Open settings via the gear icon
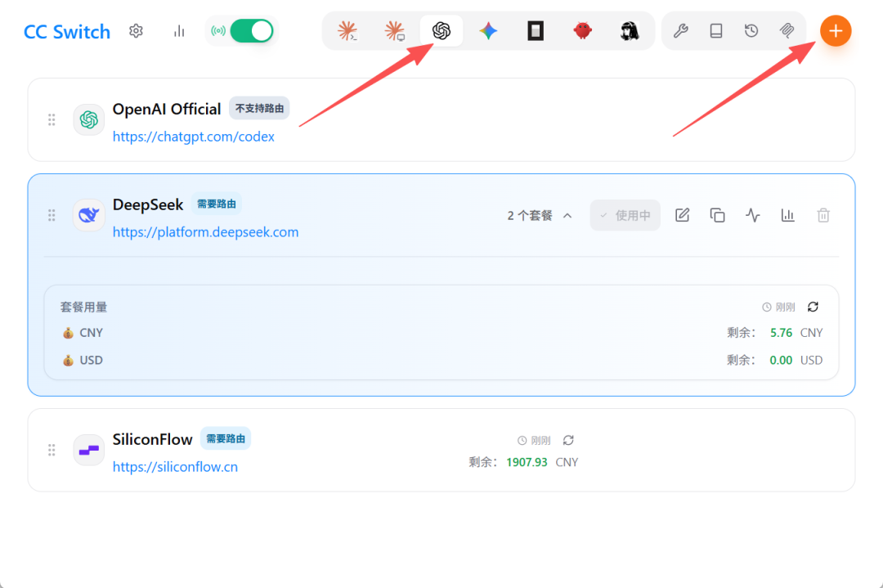The image size is (883, 588). [136, 31]
